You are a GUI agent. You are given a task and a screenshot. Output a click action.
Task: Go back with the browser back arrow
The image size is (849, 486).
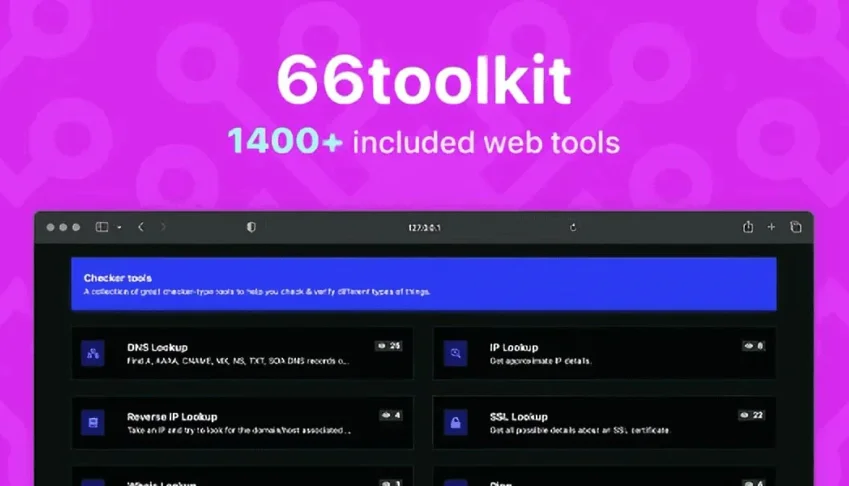coord(141,227)
